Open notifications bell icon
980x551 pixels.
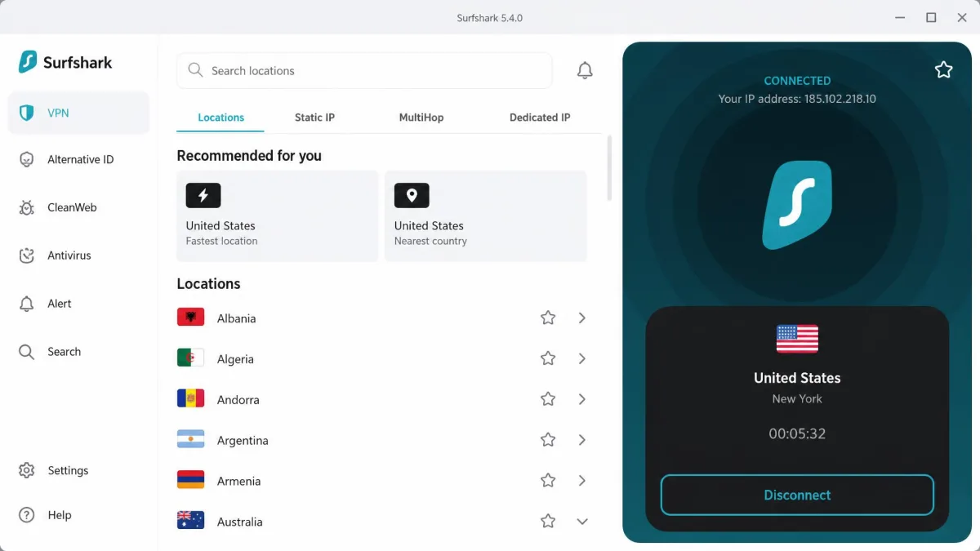(x=585, y=71)
